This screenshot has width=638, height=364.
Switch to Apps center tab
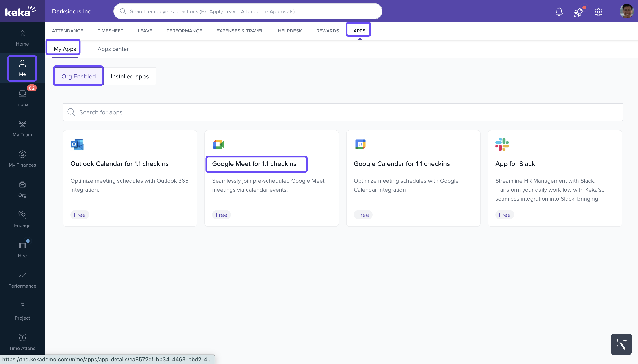coord(113,49)
